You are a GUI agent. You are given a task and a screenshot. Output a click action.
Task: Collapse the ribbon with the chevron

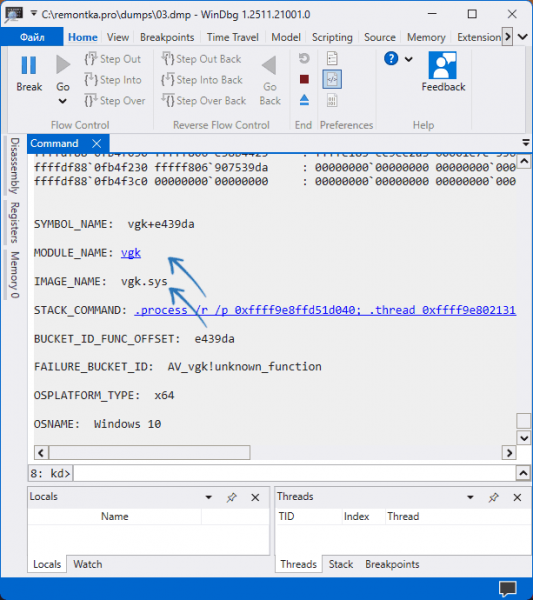tap(523, 37)
